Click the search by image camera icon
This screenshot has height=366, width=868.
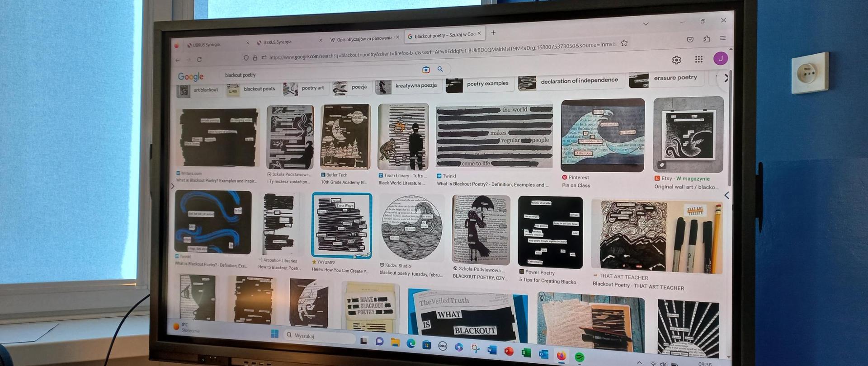(425, 70)
